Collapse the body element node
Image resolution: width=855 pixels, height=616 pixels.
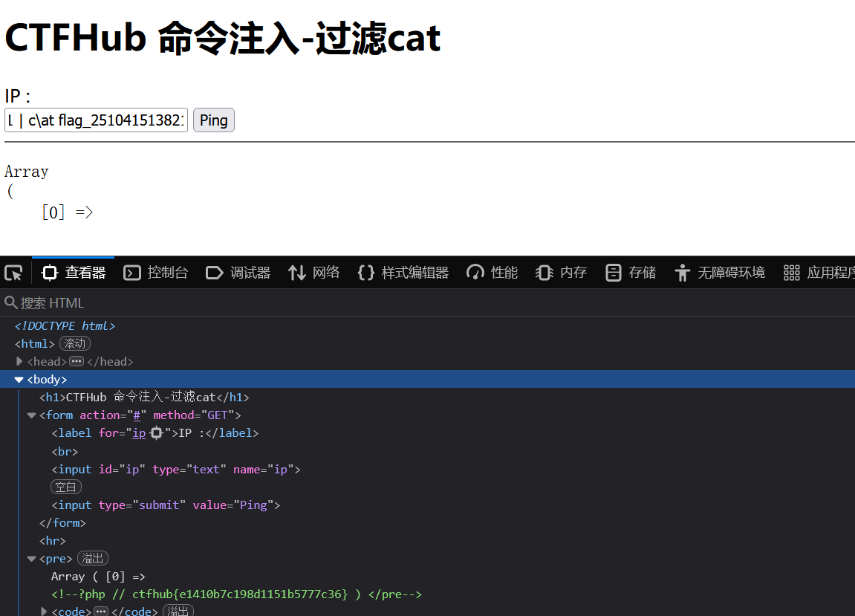(19, 379)
